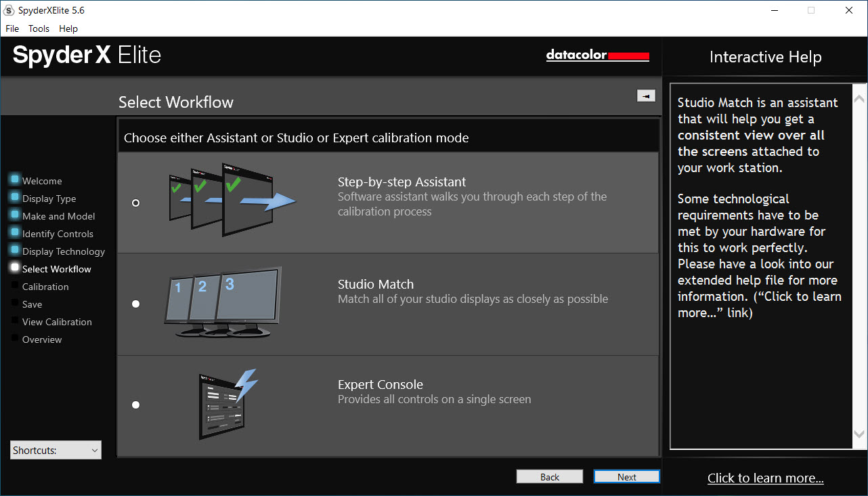The height and width of the screenshot is (496, 868).
Task: Click the Studio Match three-display illustration
Action: [x=223, y=303]
